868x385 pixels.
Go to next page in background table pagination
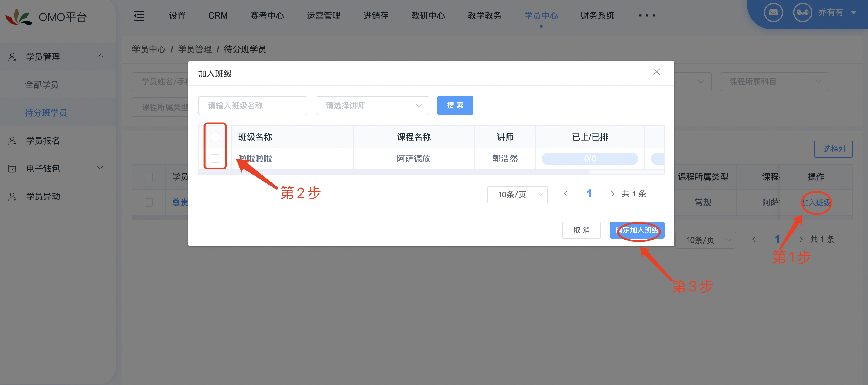[801, 240]
